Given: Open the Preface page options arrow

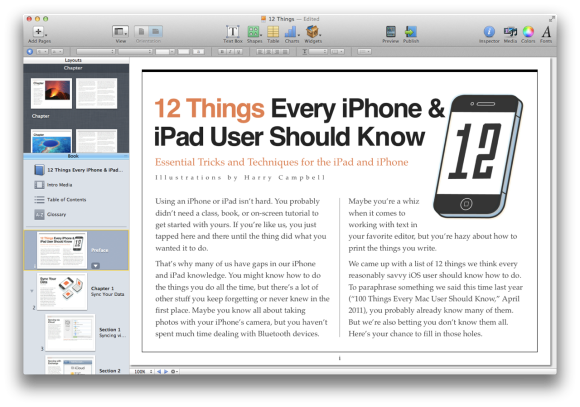Looking at the screenshot, I should tap(95, 265).
